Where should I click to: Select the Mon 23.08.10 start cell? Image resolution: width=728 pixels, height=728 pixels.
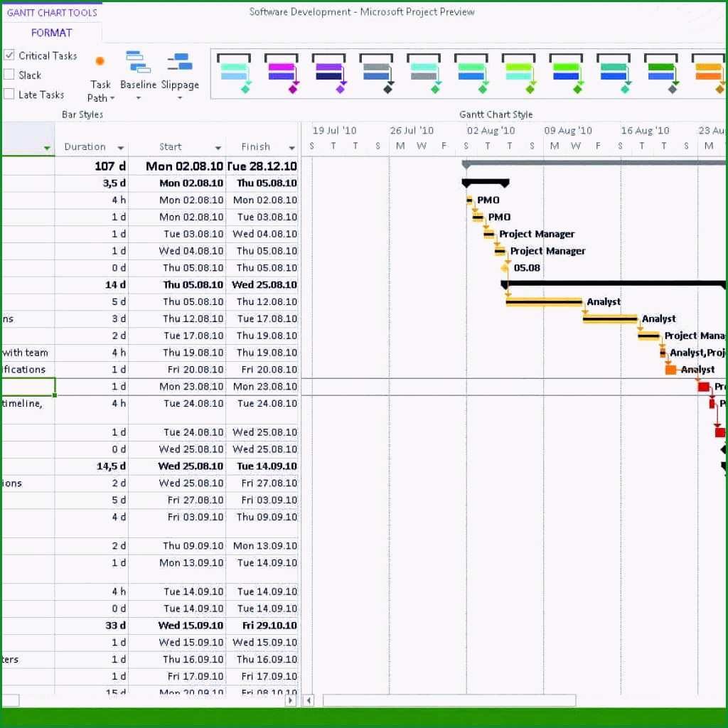177,386
